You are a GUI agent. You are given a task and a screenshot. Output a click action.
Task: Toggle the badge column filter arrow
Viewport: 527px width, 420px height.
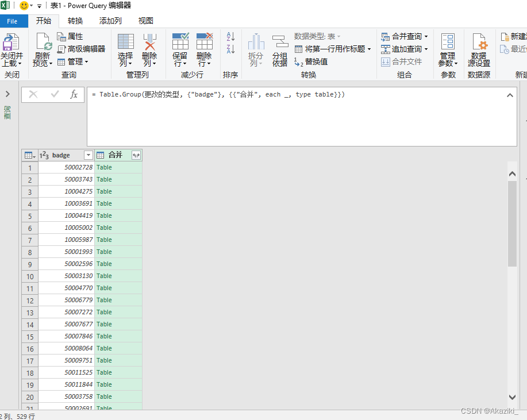coord(88,155)
